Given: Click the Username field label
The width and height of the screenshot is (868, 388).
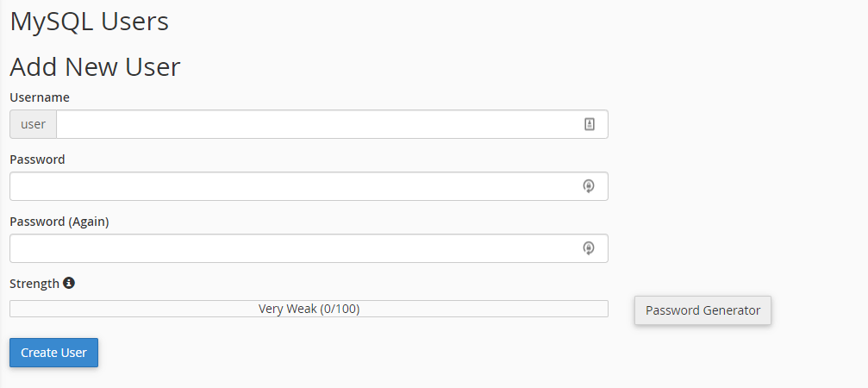Looking at the screenshot, I should 40,97.
